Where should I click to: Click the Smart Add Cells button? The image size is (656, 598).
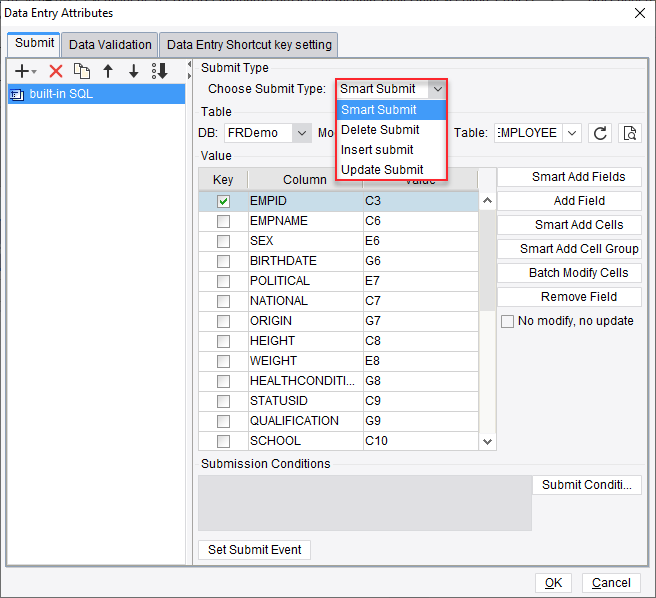pyautogui.click(x=569, y=225)
